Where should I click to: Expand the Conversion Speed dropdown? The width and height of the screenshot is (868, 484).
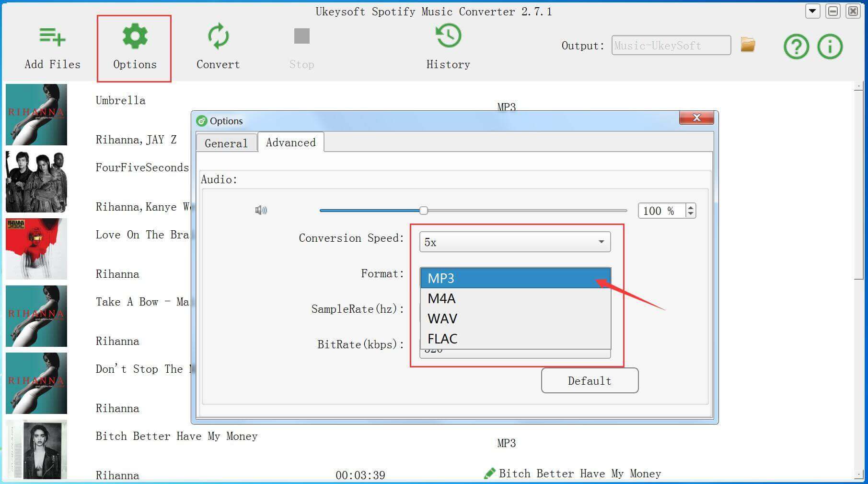click(515, 242)
